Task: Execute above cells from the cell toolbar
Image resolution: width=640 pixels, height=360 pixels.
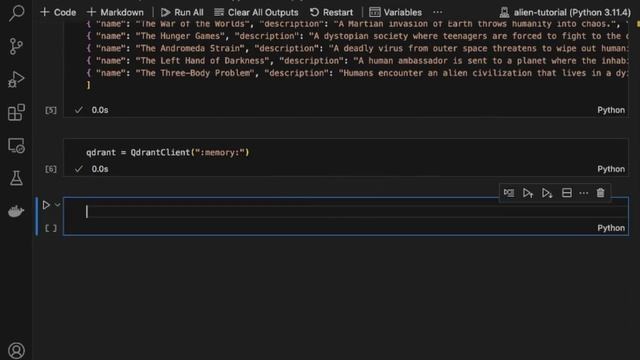Action: click(x=528, y=193)
